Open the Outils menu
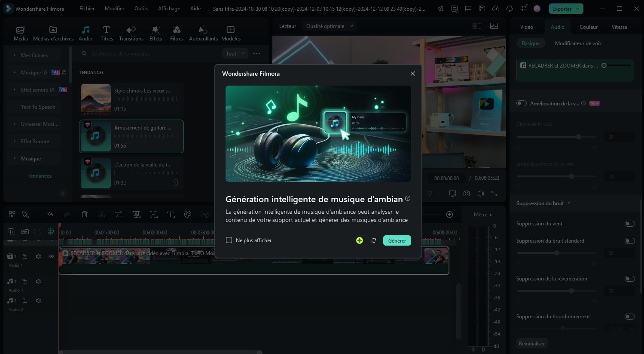This screenshot has width=644, height=354. (x=141, y=9)
